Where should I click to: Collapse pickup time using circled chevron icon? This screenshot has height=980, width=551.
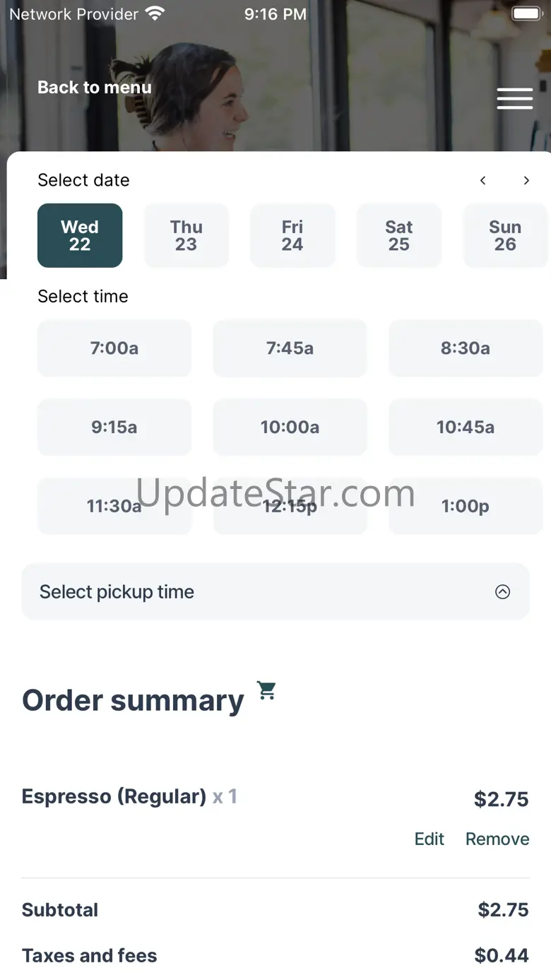(502, 592)
